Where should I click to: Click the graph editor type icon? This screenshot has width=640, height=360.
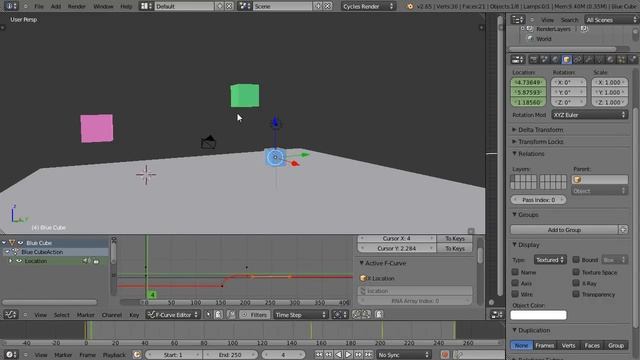(11, 315)
